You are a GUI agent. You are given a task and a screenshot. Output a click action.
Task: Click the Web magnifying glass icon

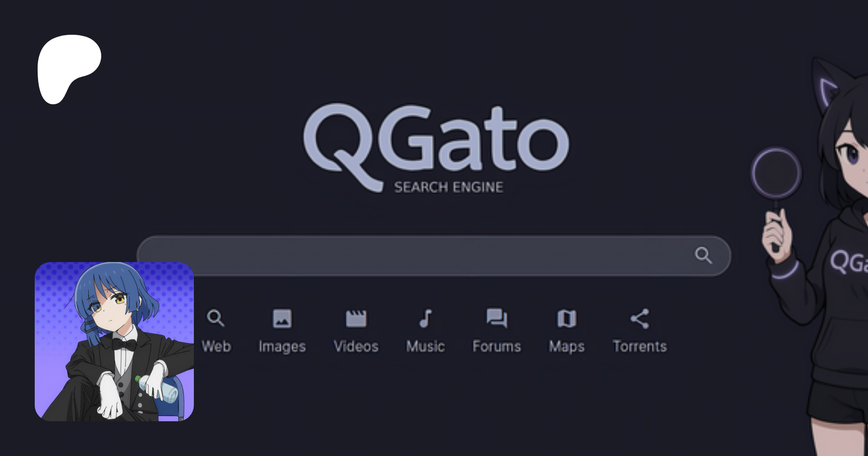tap(216, 318)
